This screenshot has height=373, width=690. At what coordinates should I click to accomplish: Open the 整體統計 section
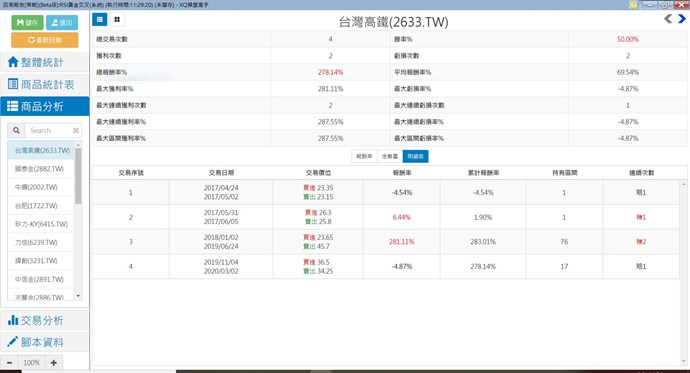point(44,62)
